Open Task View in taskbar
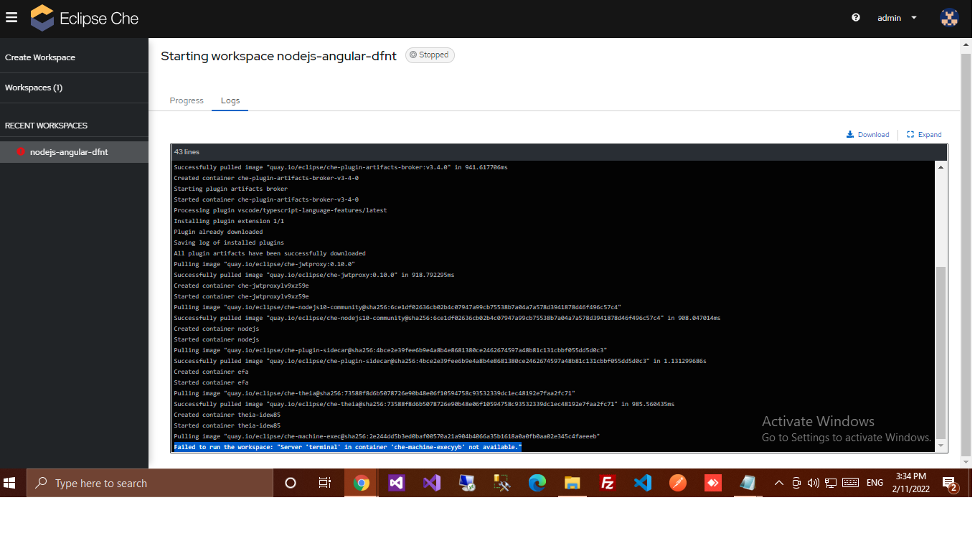 (325, 483)
